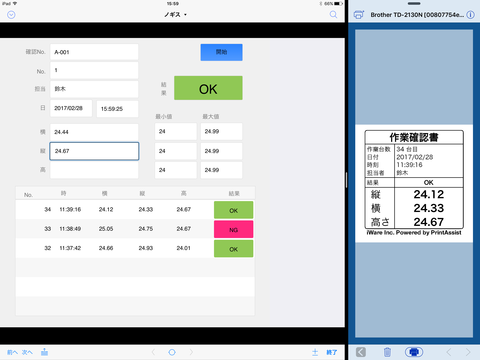Viewport: 480px width, 360px height.
Task: Select the 縦 maximum value 24.99 field
Action: [221, 151]
